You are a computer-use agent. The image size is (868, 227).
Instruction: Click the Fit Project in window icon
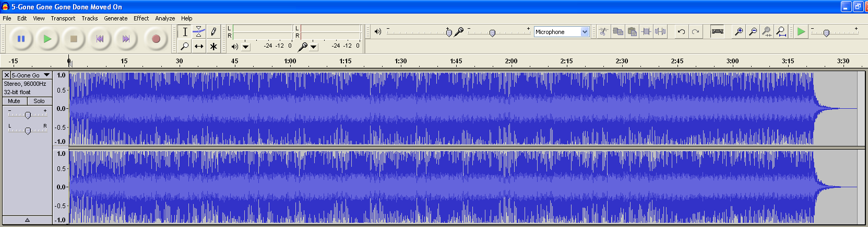tap(781, 32)
